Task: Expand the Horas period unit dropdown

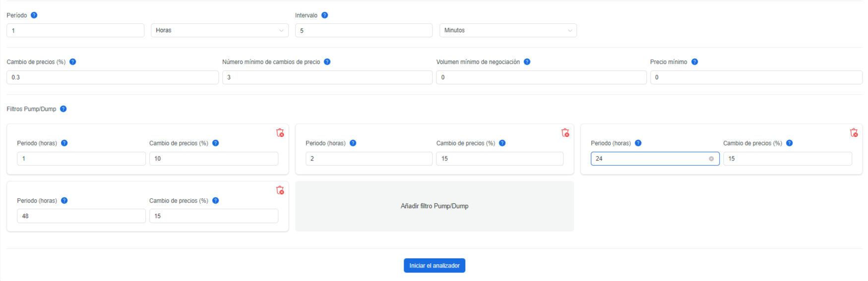Action: [220, 30]
